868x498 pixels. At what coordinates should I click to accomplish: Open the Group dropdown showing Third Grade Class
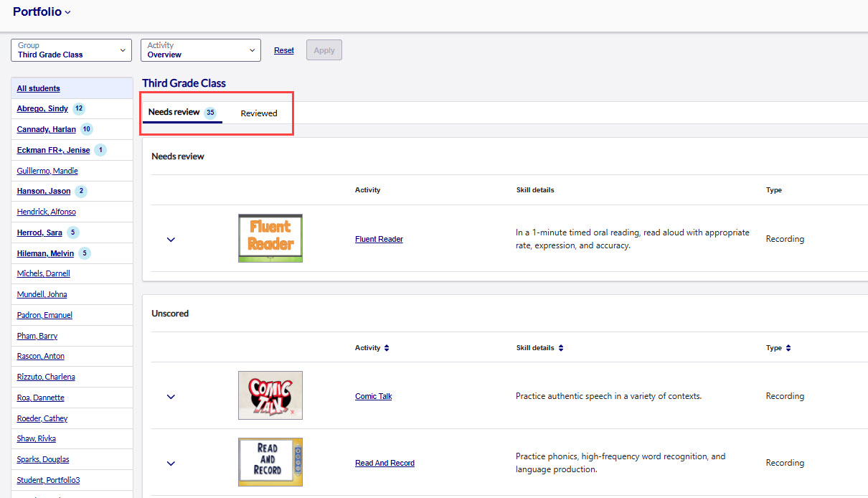[71, 50]
